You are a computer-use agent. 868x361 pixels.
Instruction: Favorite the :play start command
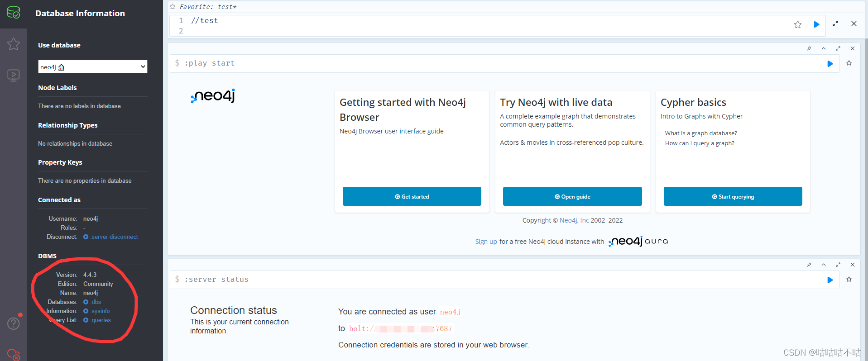(x=849, y=63)
